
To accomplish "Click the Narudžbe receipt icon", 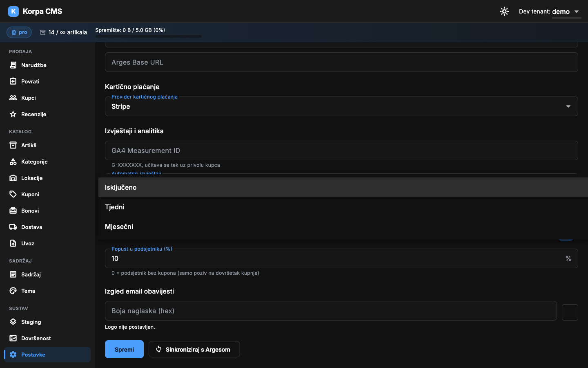I will pyautogui.click(x=13, y=65).
